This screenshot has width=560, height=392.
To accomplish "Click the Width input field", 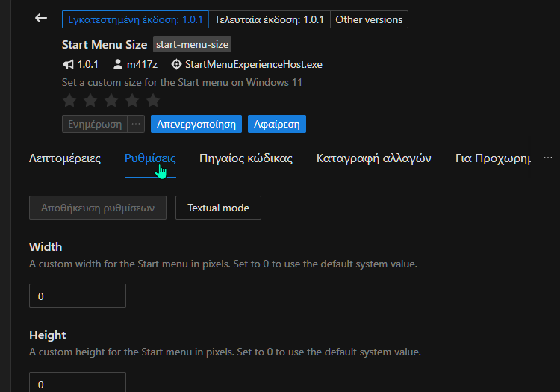I will tap(78, 296).
